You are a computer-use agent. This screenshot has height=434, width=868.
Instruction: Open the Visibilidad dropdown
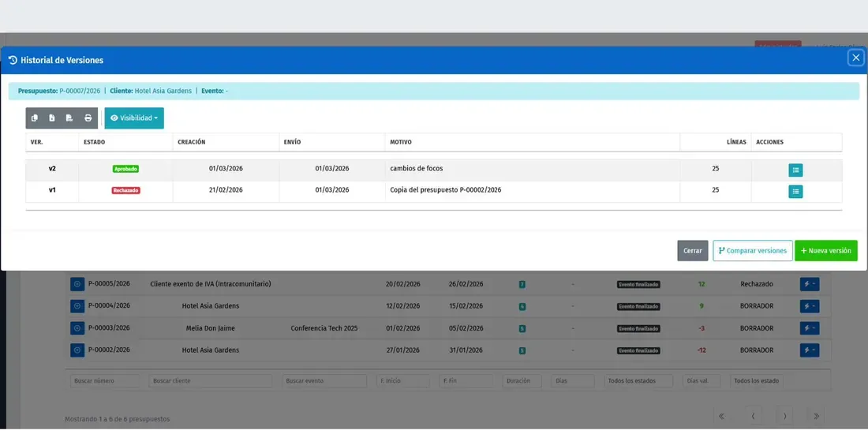tap(134, 118)
